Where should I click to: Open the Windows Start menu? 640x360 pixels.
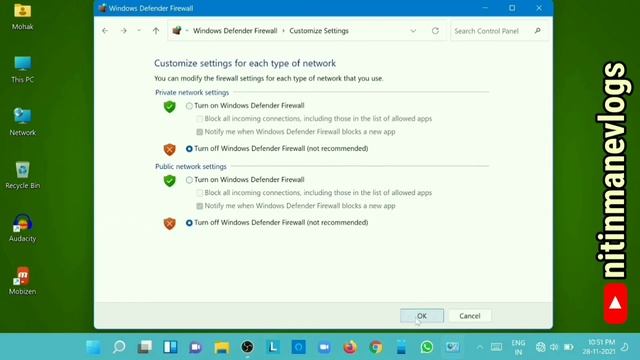click(x=93, y=347)
